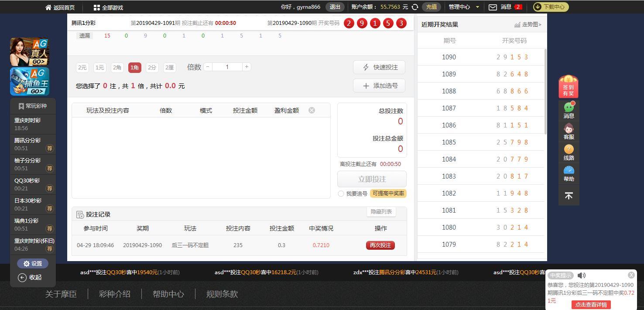Jump to page top arrow icon
The width and height of the screenshot is (644, 310).
coord(569,196)
